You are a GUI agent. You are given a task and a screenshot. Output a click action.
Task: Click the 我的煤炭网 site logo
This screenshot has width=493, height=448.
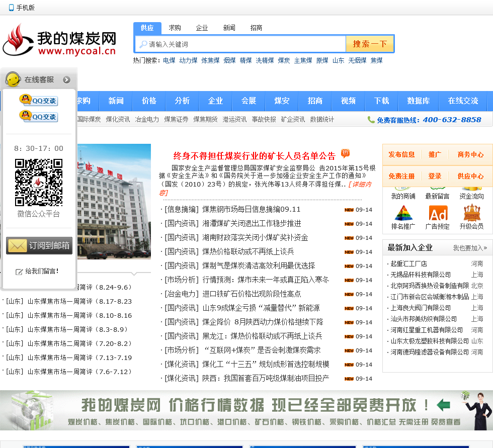coord(59,40)
